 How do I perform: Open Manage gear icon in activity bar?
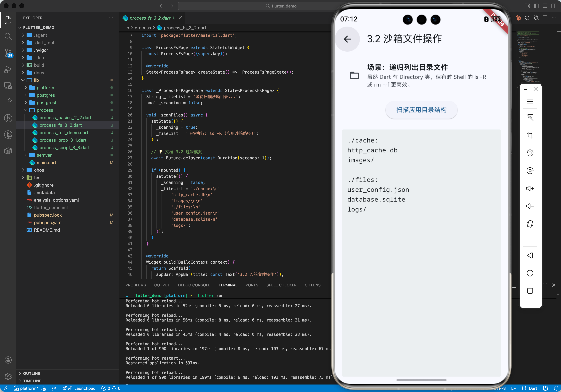click(x=8, y=376)
